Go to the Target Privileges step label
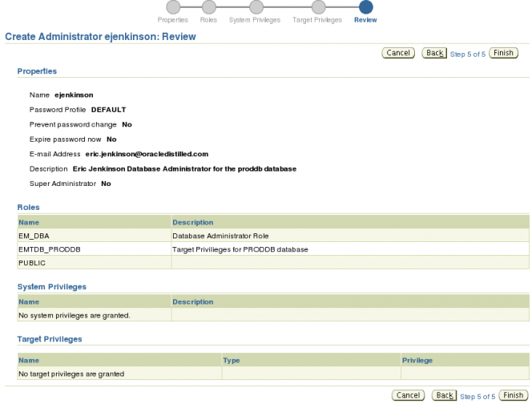 317,20
